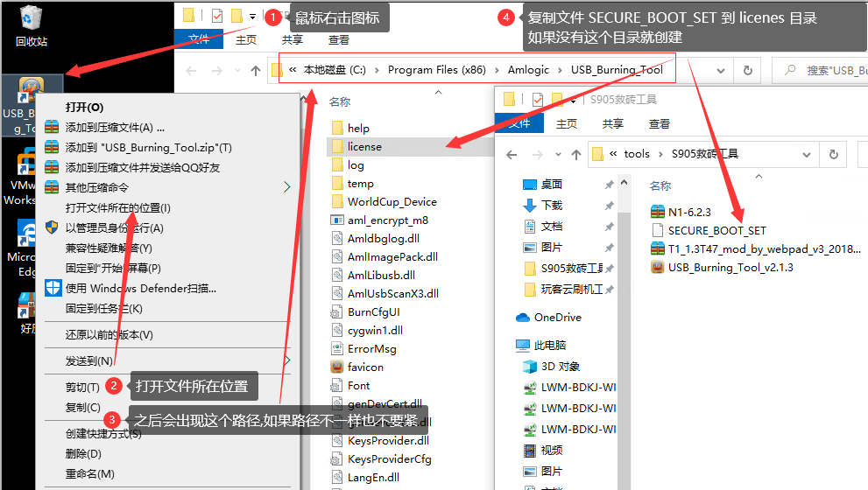Screen dimensions: 868x490
Task: Select the T1_1.3T47_mod_by_webpad archive
Action: (x=756, y=248)
